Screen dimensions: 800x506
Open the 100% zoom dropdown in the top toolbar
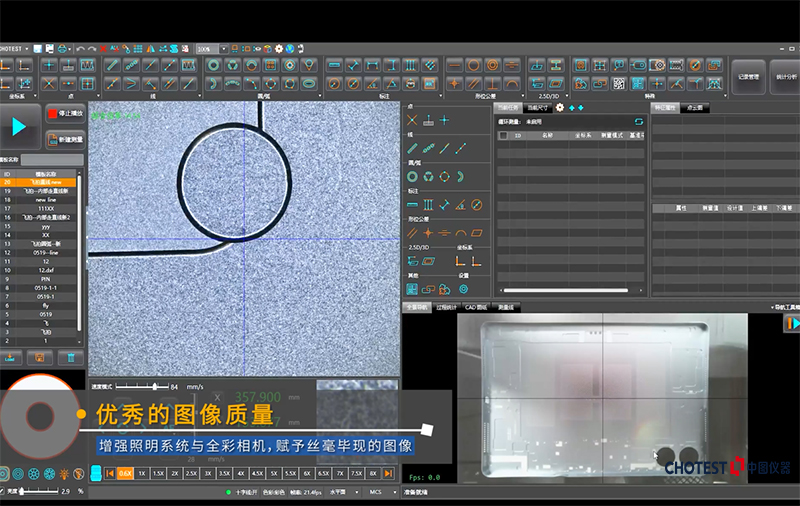[x=223, y=49]
